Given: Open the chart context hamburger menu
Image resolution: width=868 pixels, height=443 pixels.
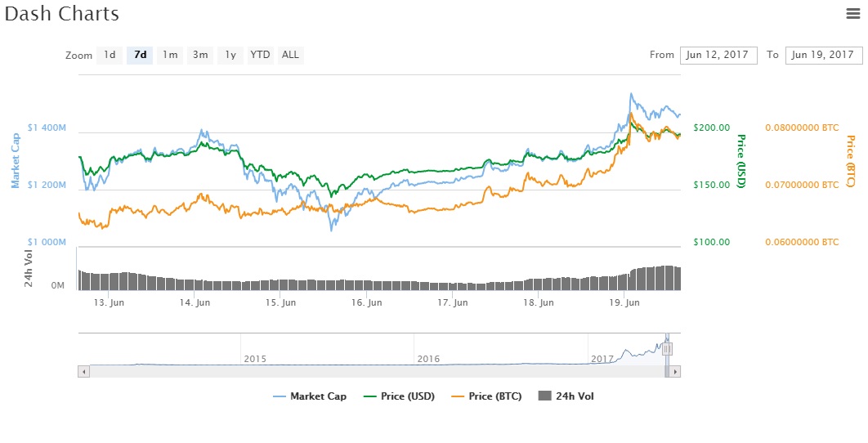Looking at the screenshot, I should (853, 14).
